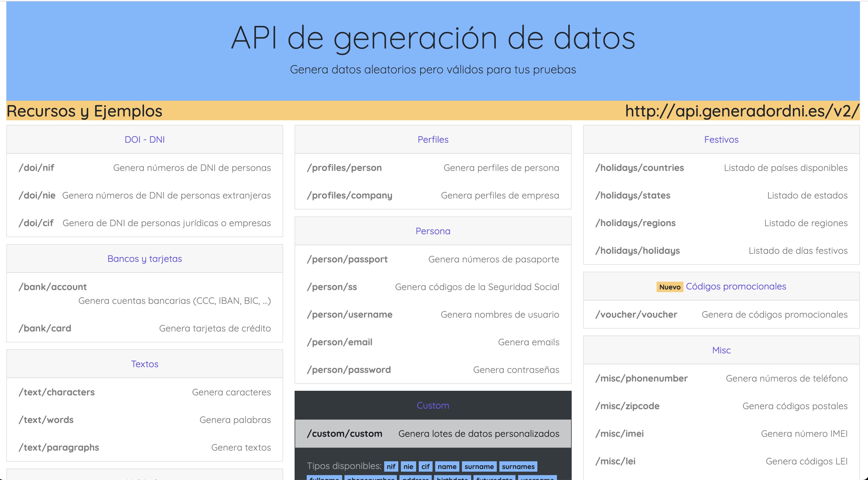Click the 'Tipos disponibles:' label
Image resolution: width=868 pixels, height=480 pixels.
click(344, 466)
